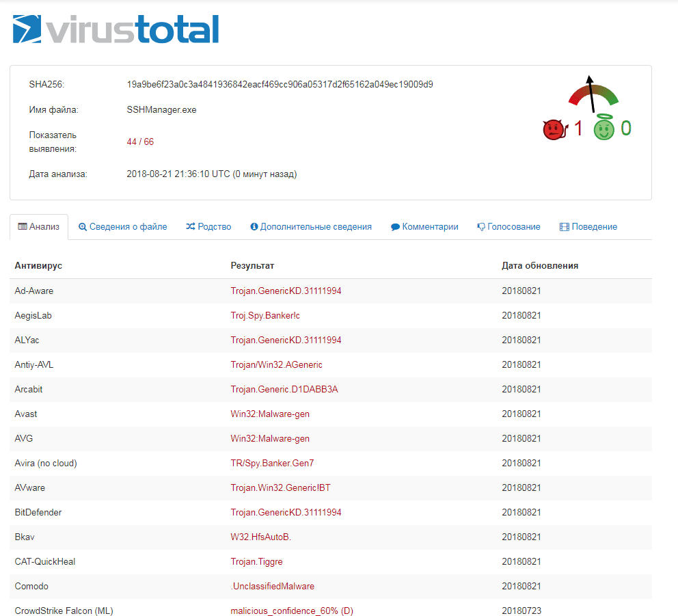The height and width of the screenshot is (616, 678).
Task: Open the Родство tab
Action: click(x=208, y=227)
